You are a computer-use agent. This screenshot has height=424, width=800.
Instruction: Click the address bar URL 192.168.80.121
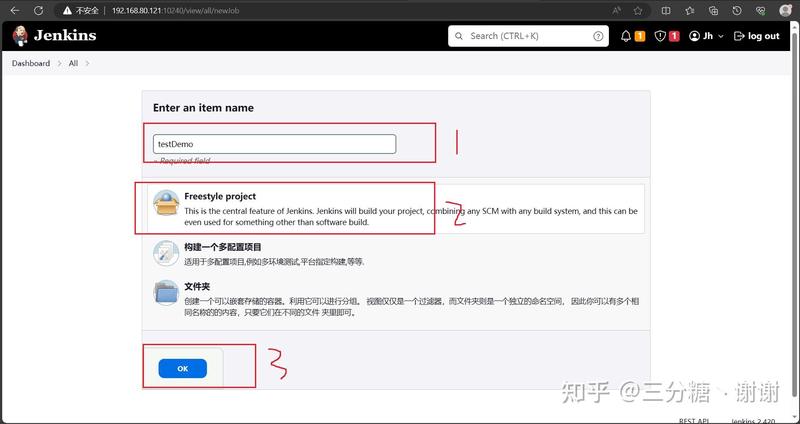[x=175, y=10]
